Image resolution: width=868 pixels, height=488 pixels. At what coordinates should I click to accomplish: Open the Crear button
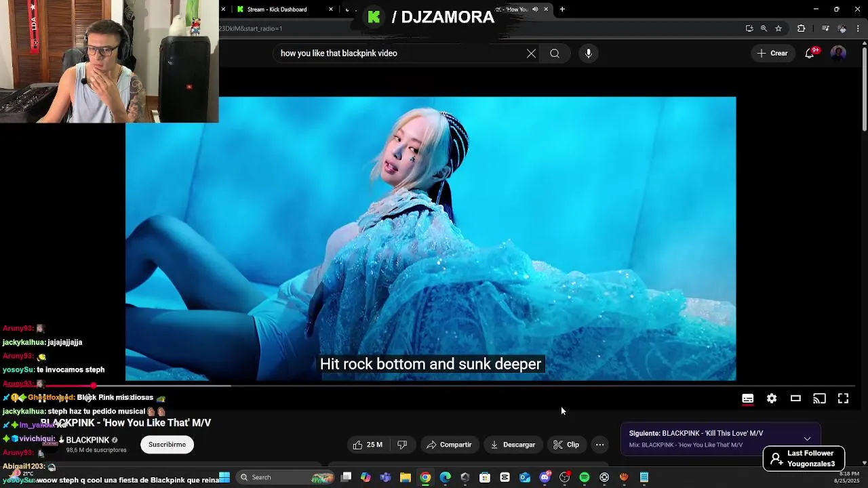coord(772,54)
